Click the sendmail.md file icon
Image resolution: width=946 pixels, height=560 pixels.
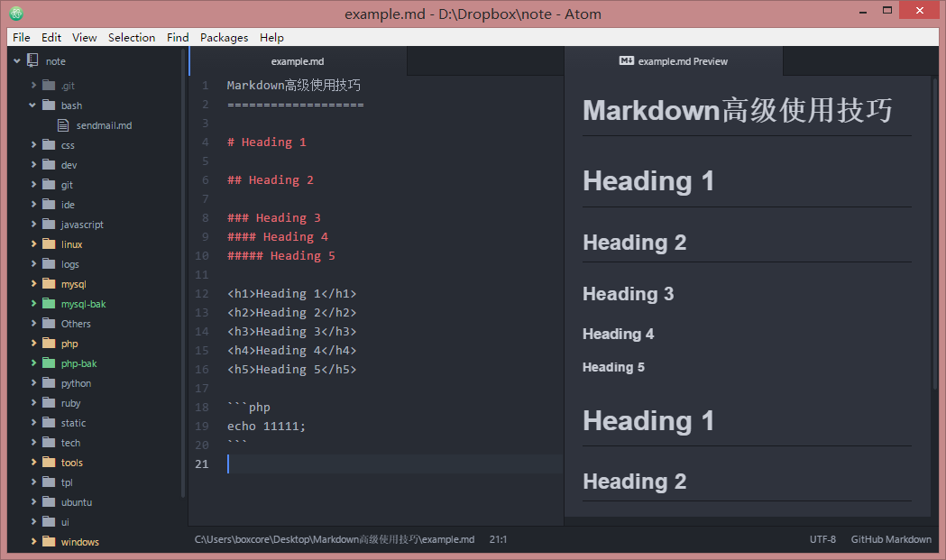click(x=63, y=125)
